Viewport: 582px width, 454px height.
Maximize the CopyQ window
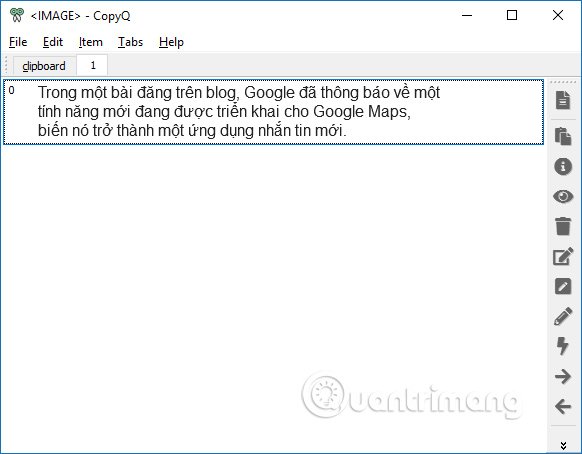coord(512,15)
